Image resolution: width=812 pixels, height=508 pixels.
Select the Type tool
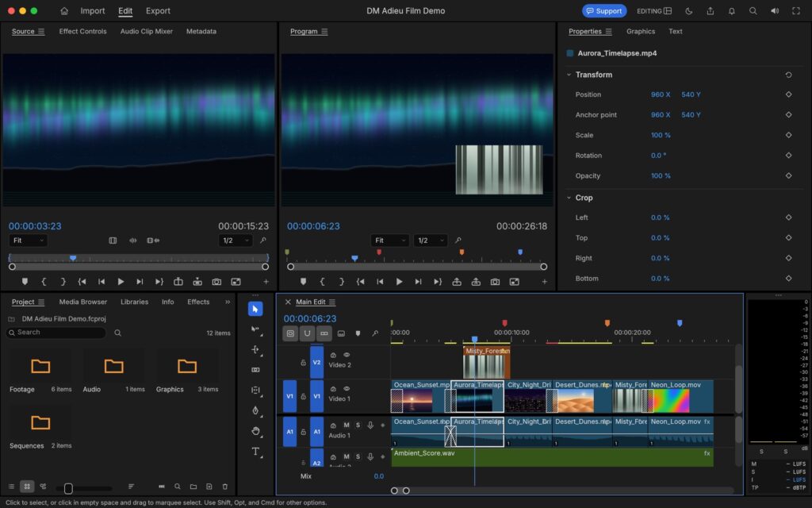tap(255, 452)
